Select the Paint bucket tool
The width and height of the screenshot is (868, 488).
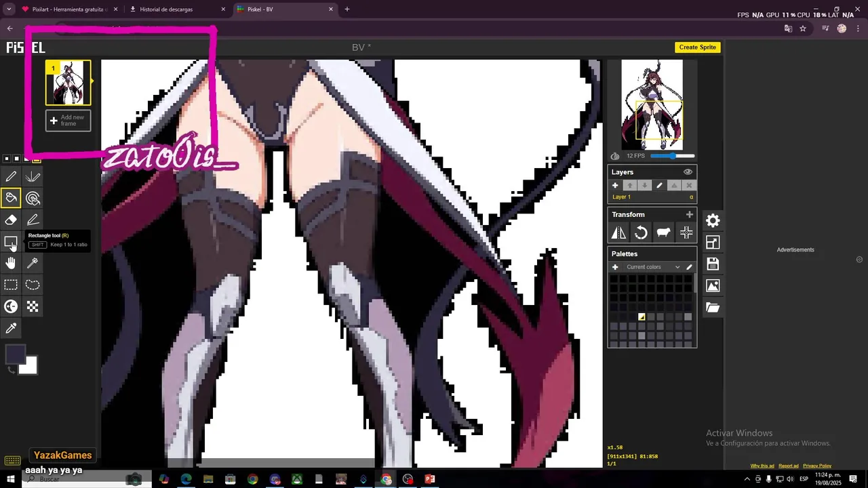tap(11, 199)
